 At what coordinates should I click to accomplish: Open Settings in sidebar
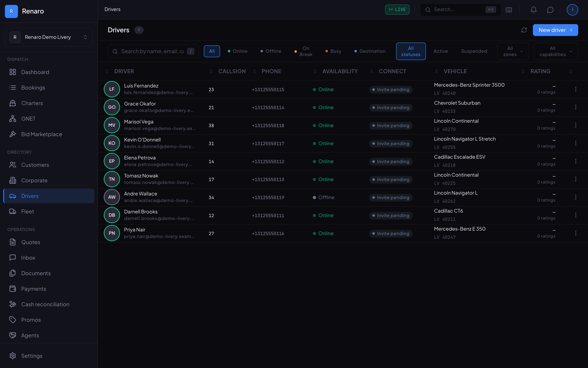pyautogui.click(x=49, y=356)
